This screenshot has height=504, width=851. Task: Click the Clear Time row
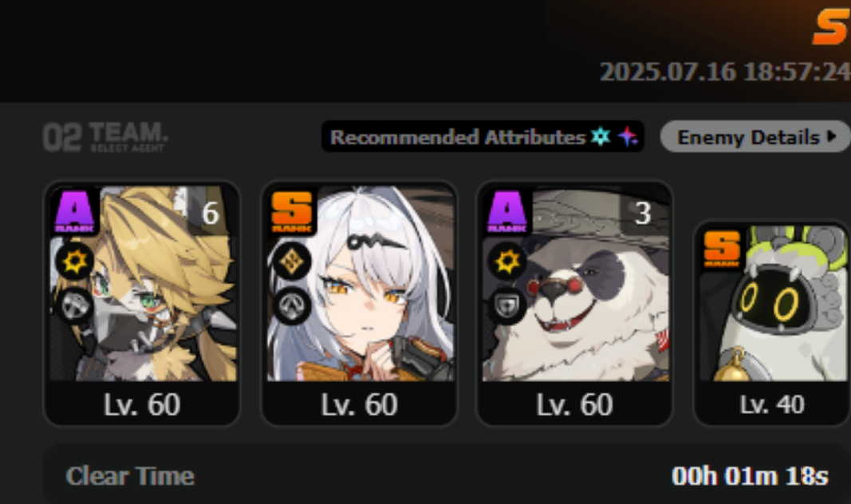pos(447,476)
